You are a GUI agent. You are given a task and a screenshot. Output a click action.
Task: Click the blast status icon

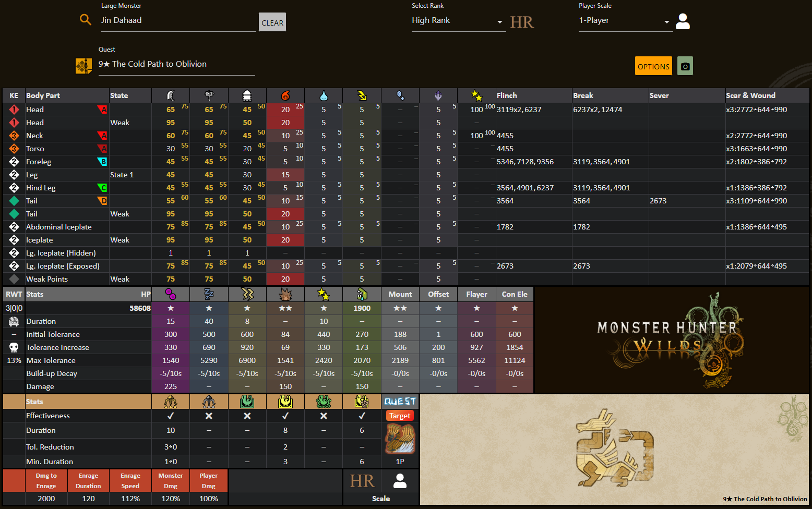285,294
